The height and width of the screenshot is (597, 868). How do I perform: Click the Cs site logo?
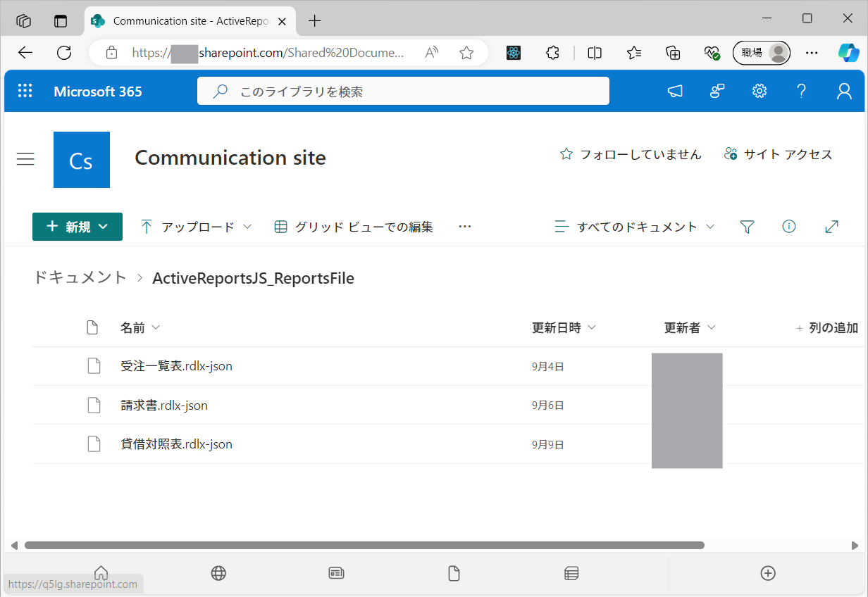[82, 160]
